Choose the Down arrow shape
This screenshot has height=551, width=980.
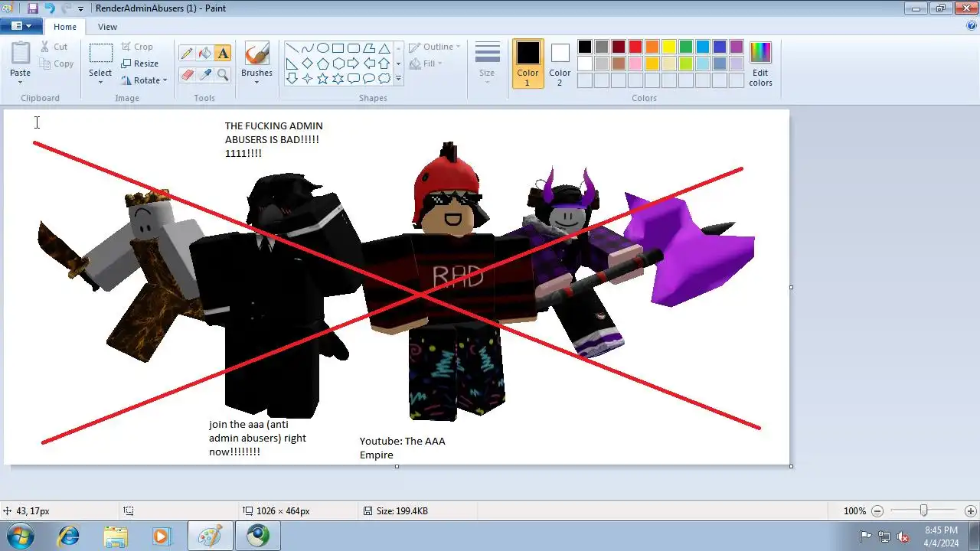coord(292,78)
